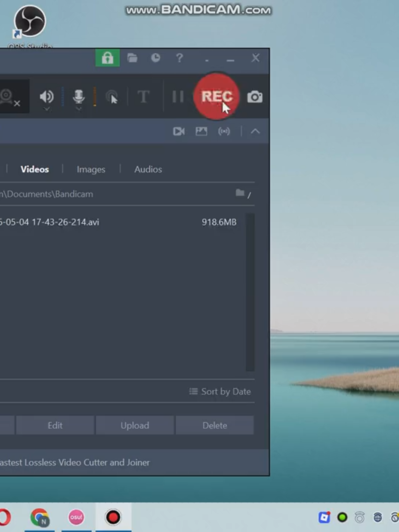Click the image picture icon in the sub-toolbar

(x=201, y=132)
